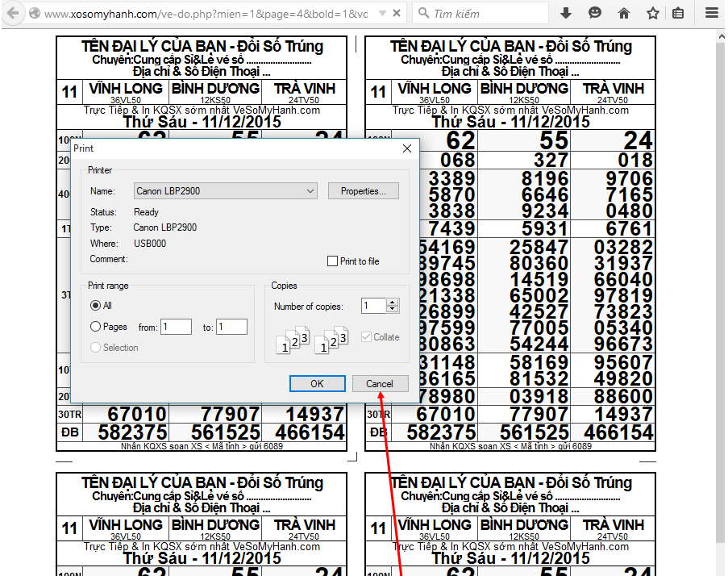Select the Selection print range option
This screenshot has width=728, height=576.
95,348
